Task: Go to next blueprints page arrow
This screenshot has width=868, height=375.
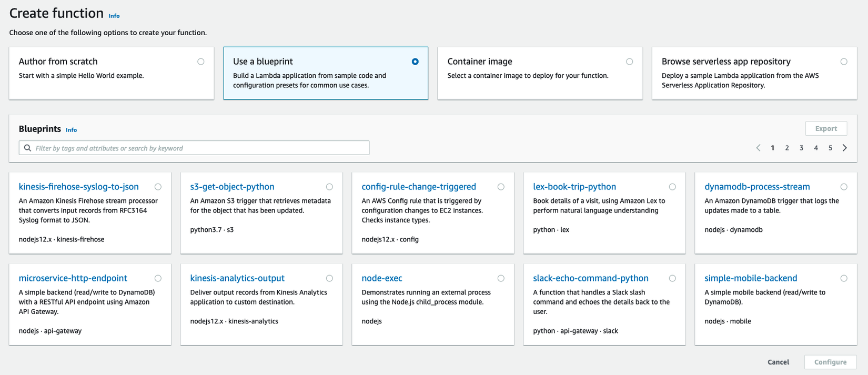Action: coord(845,148)
